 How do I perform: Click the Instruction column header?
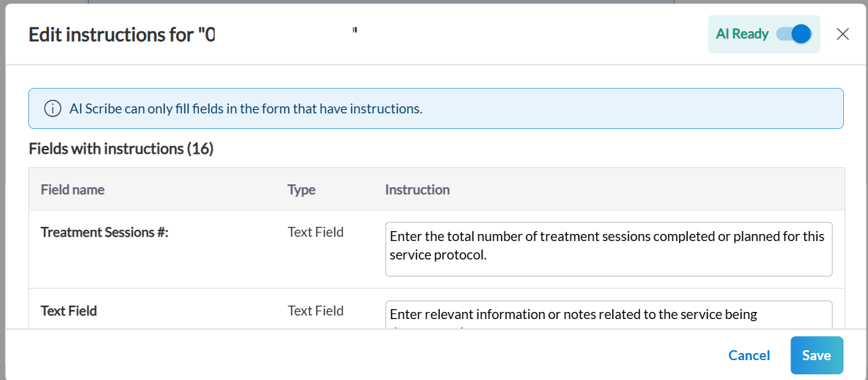(417, 189)
